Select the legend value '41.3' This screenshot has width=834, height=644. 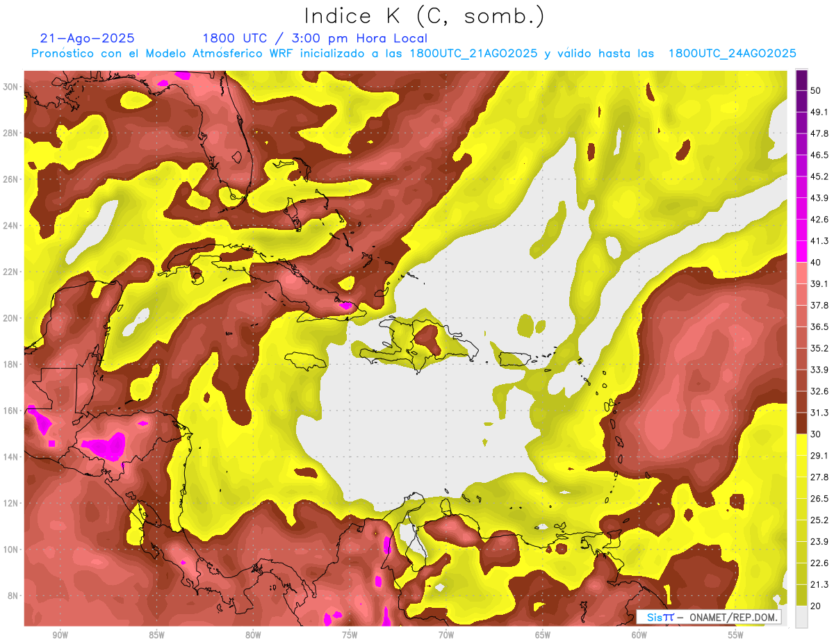(819, 241)
